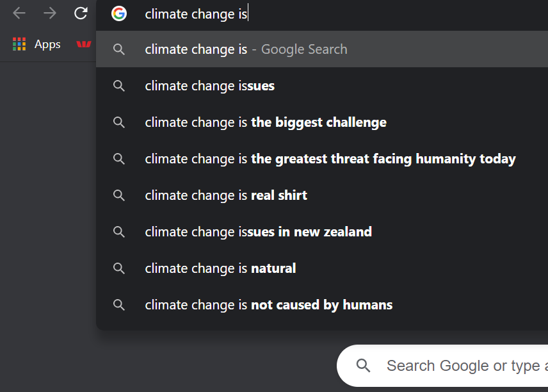This screenshot has width=548, height=392.
Task: Reload the page with the refresh icon
Action: click(81, 13)
